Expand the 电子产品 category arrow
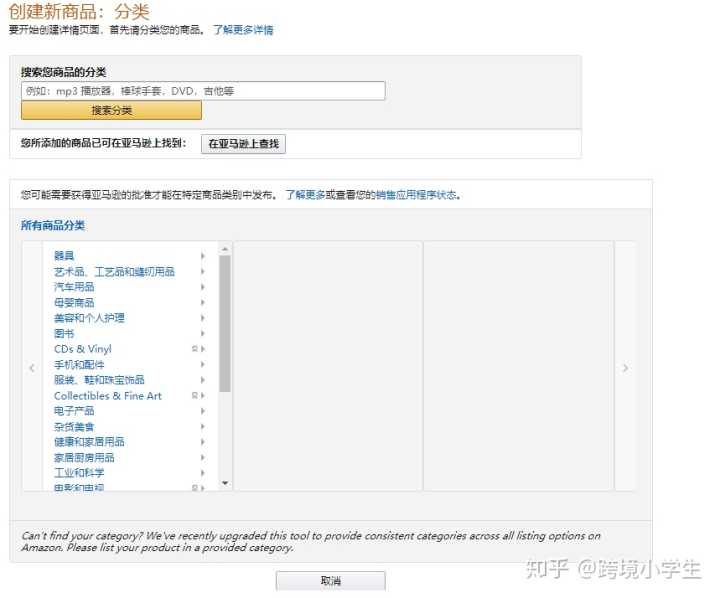Image resolution: width=720 pixels, height=598 pixels. pyautogui.click(x=203, y=411)
